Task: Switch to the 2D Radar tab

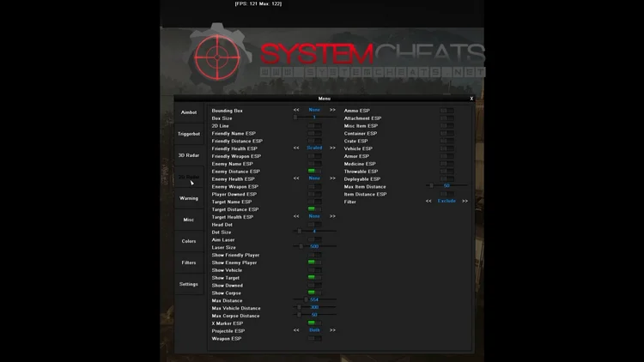Action: (189, 177)
